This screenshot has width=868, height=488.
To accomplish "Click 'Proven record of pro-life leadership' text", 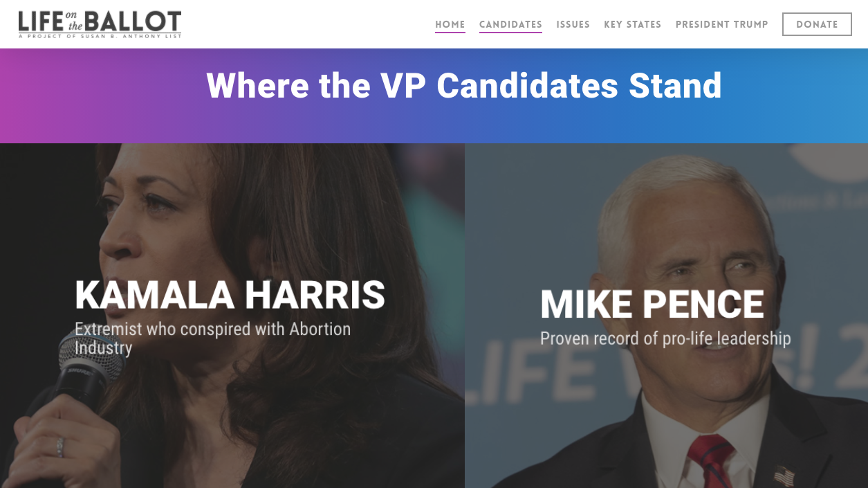I will [665, 338].
